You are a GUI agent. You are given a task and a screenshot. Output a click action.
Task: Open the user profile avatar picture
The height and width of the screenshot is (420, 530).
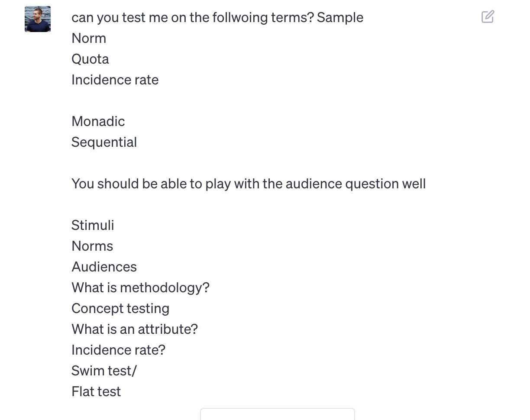point(38,19)
